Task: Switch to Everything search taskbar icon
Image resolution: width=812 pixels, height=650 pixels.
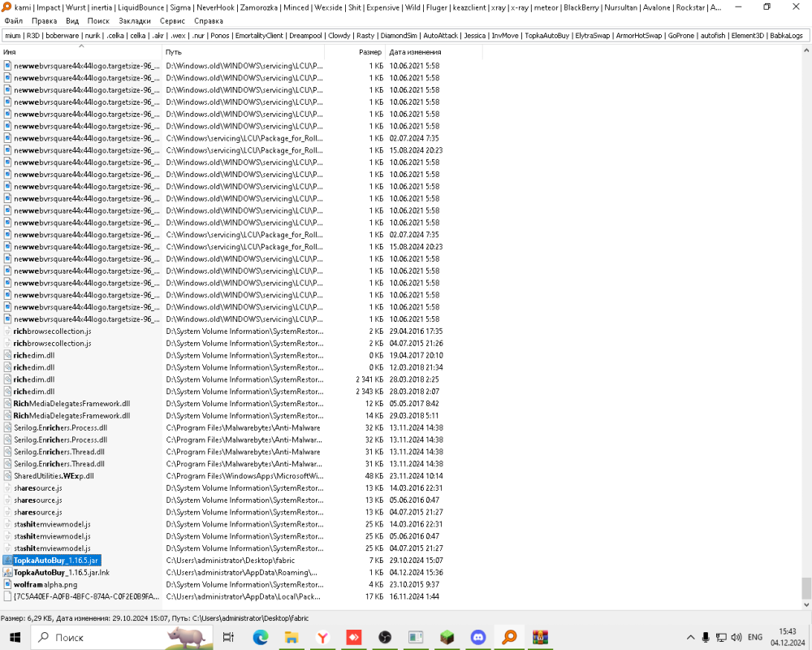Action: (x=509, y=637)
